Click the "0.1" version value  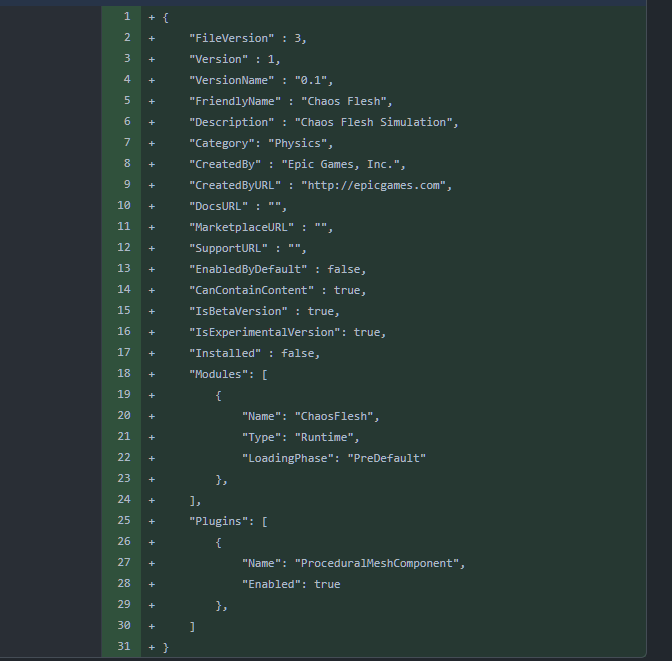pyautogui.click(x=311, y=80)
